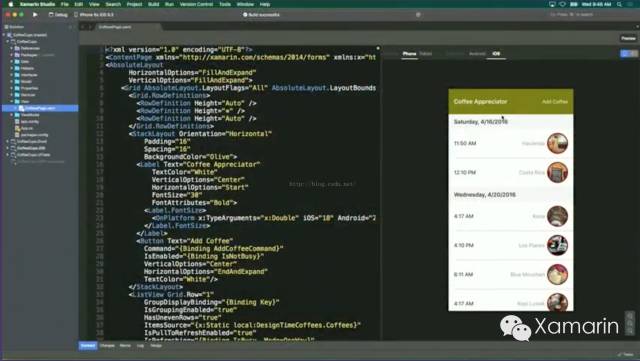
Task: Click the Packages folder icon in solution tree
Action: click(x=17, y=55)
